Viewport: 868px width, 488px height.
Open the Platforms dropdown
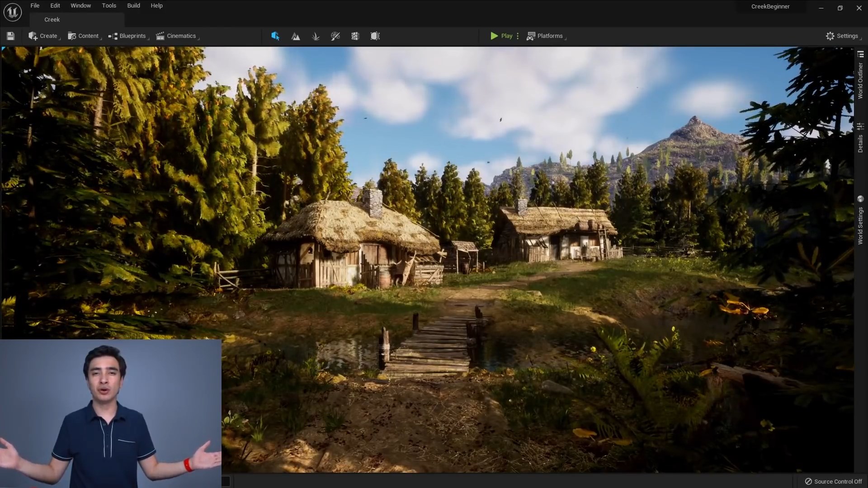546,36
